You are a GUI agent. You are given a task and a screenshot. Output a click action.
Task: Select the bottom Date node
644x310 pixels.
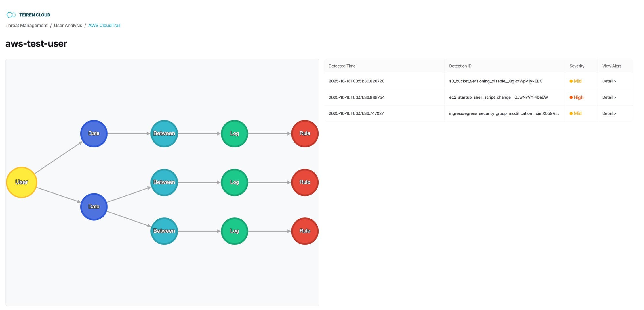coord(94,206)
